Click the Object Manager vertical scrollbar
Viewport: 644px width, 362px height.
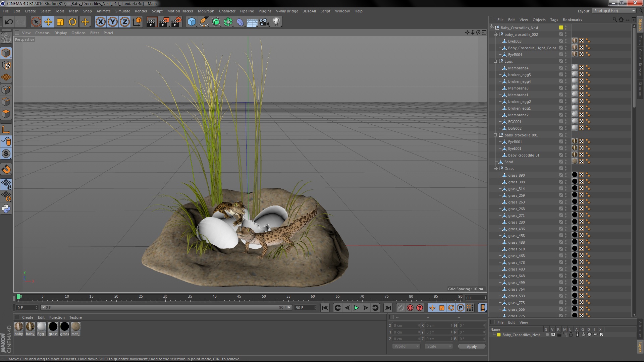pyautogui.click(x=634, y=67)
